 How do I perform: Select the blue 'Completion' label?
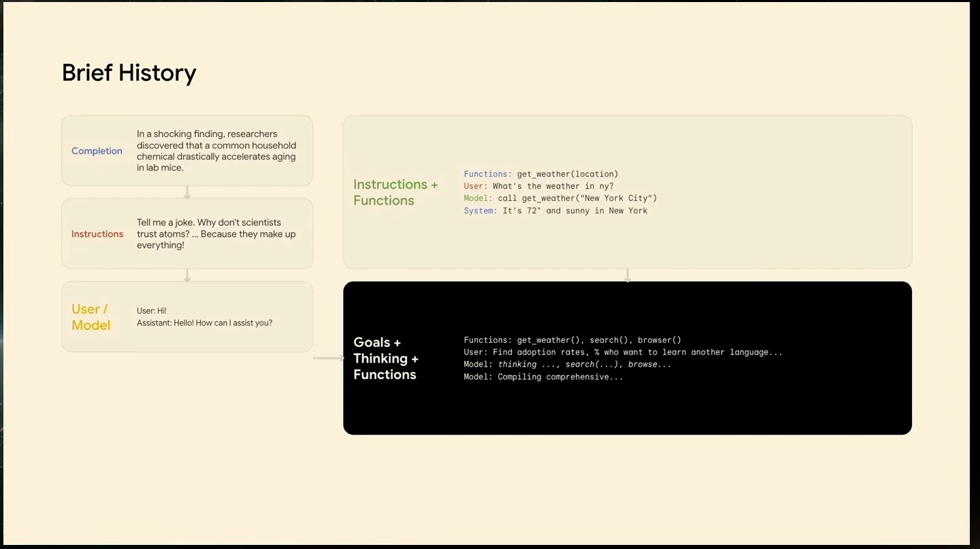click(97, 151)
